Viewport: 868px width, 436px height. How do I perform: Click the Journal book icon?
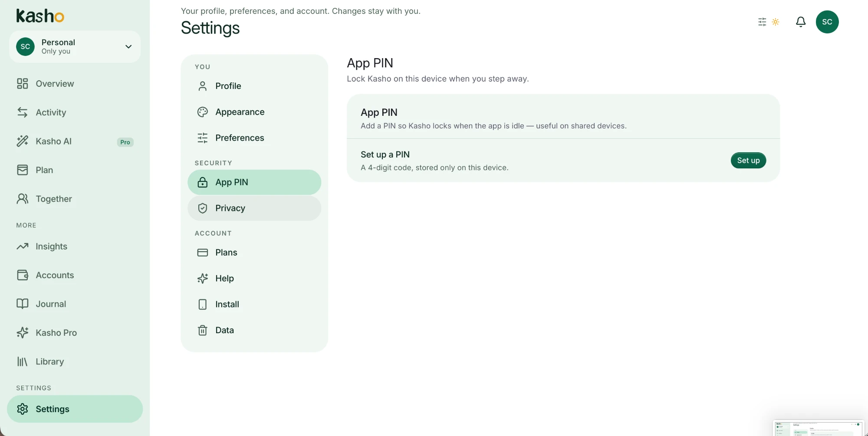22,304
